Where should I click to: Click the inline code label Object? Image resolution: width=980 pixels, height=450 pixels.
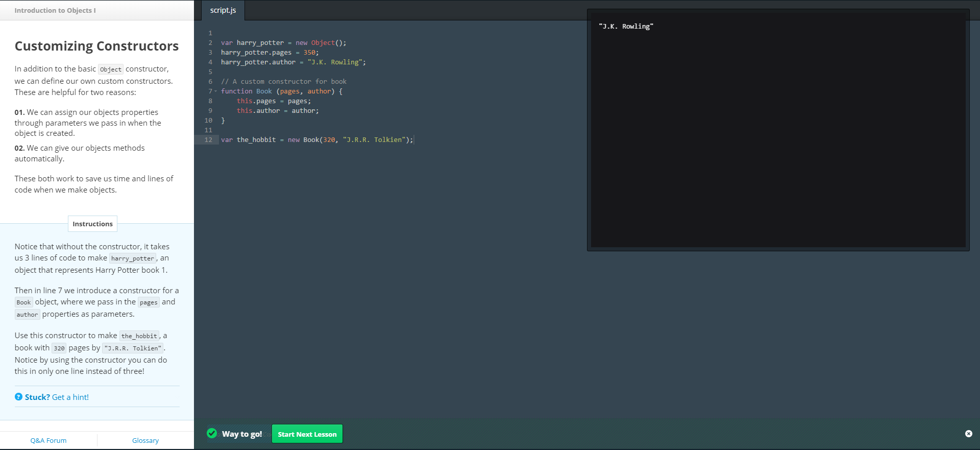click(111, 69)
